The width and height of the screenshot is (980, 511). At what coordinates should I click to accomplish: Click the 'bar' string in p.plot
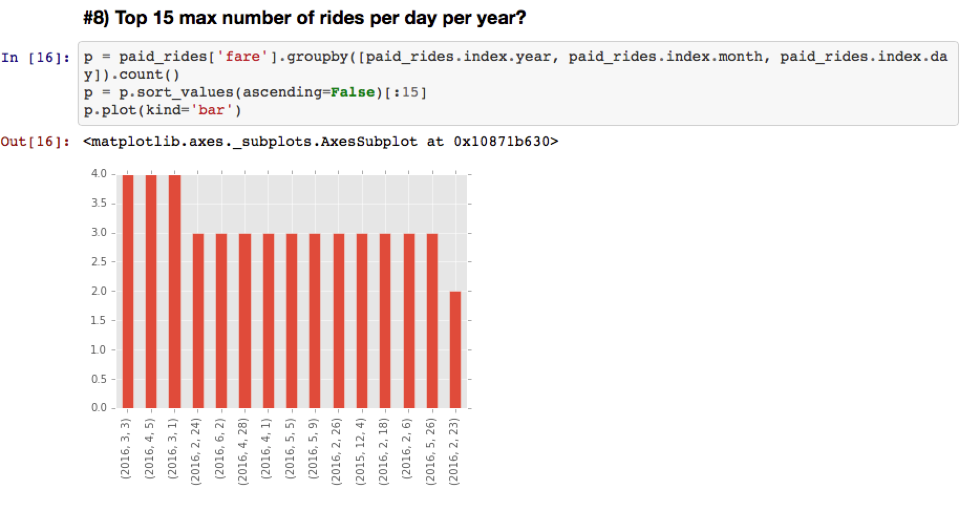pos(211,110)
